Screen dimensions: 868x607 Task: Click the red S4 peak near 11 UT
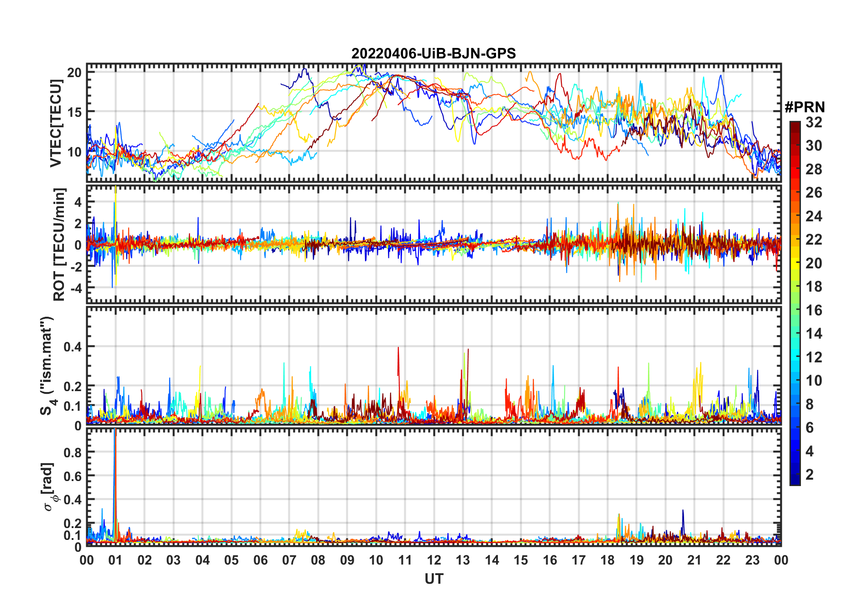pyautogui.click(x=398, y=365)
